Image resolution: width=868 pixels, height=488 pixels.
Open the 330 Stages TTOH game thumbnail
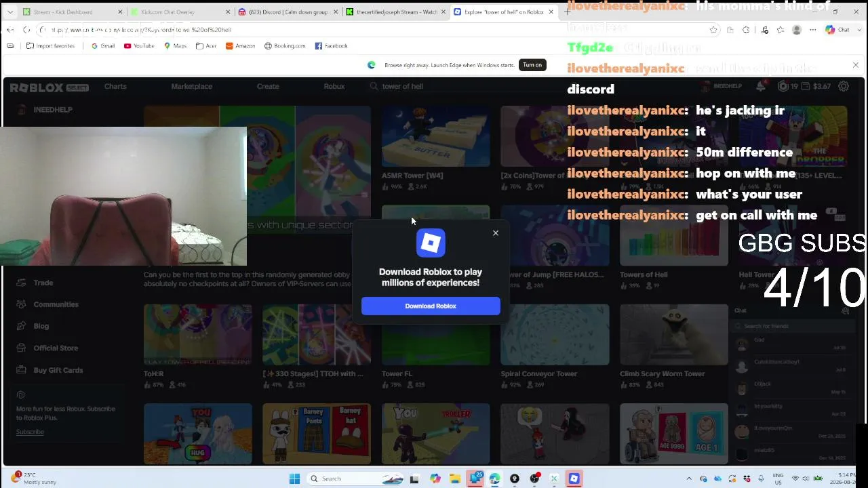[317, 335]
